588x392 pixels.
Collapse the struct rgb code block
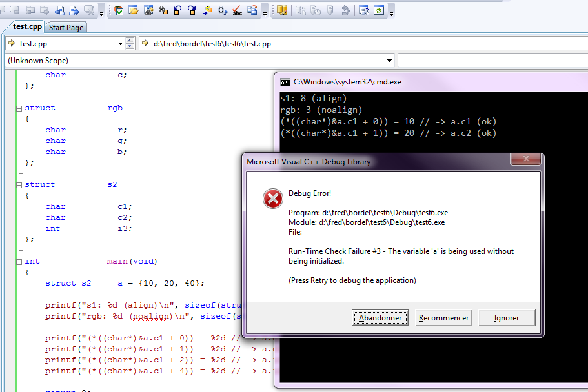tap(19, 108)
